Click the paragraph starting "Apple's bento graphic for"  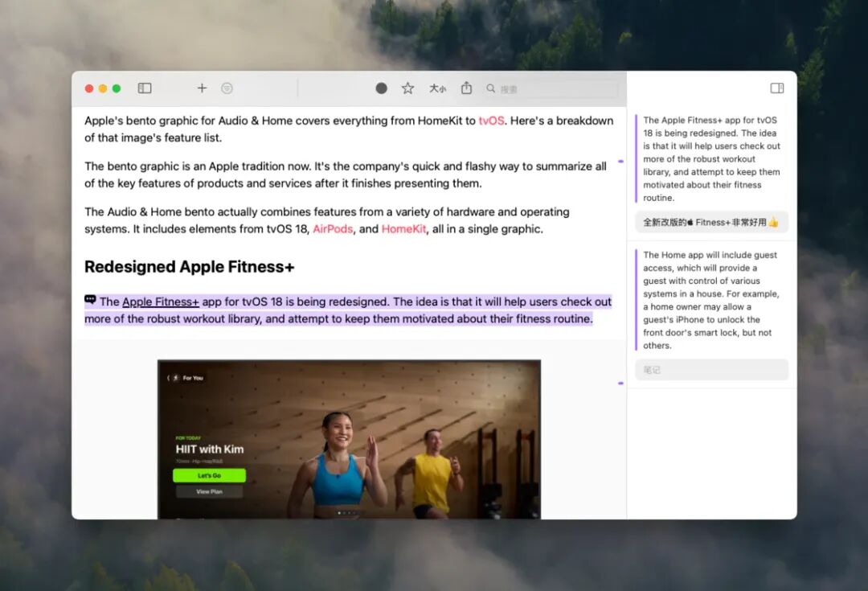click(349, 129)
